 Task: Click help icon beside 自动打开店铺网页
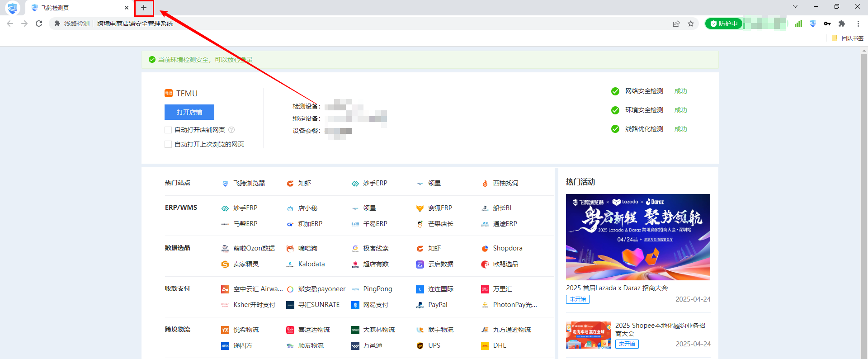pos(231,130)
